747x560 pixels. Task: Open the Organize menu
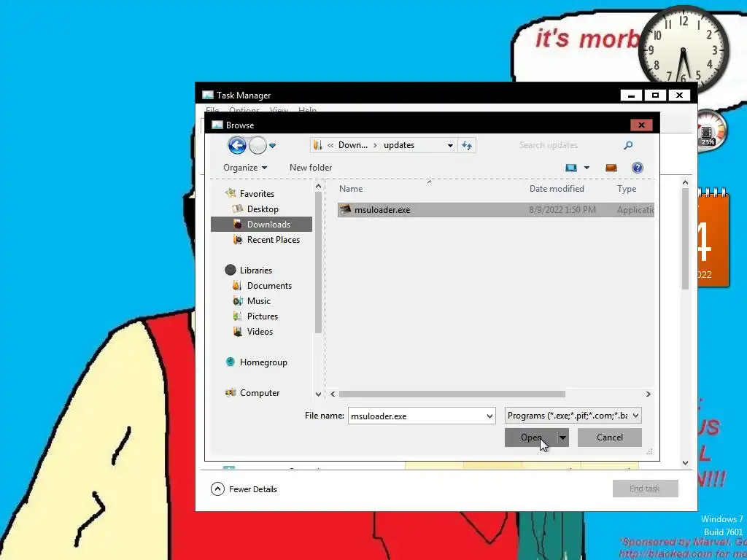pos(245,168)
